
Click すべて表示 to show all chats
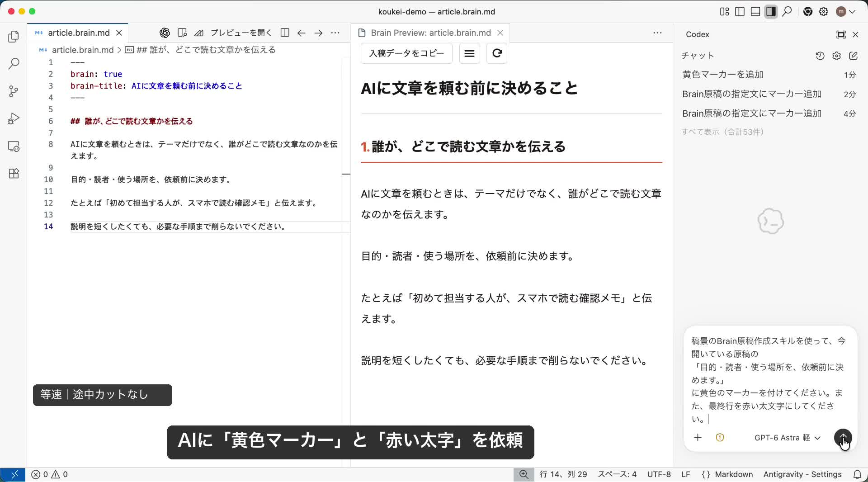(722, 132)
